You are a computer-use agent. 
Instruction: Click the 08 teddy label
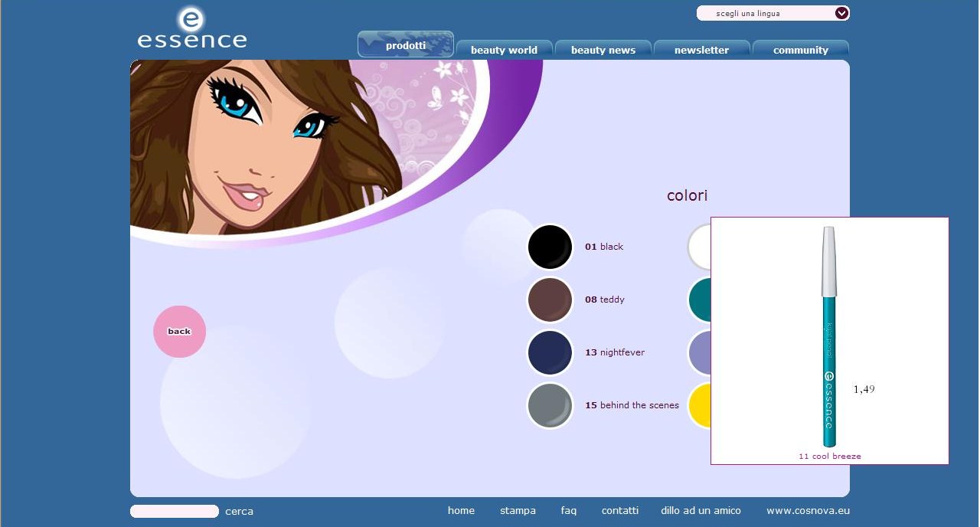pyautogui.click(x=605, y=300)
